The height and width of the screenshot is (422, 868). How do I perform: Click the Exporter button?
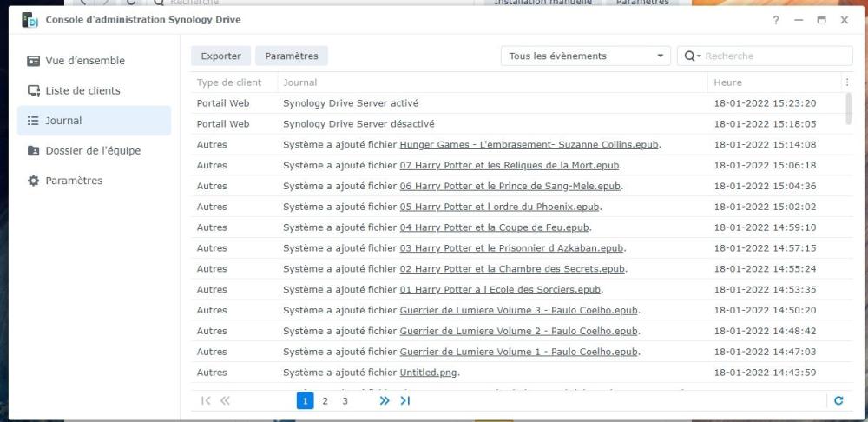220,56
